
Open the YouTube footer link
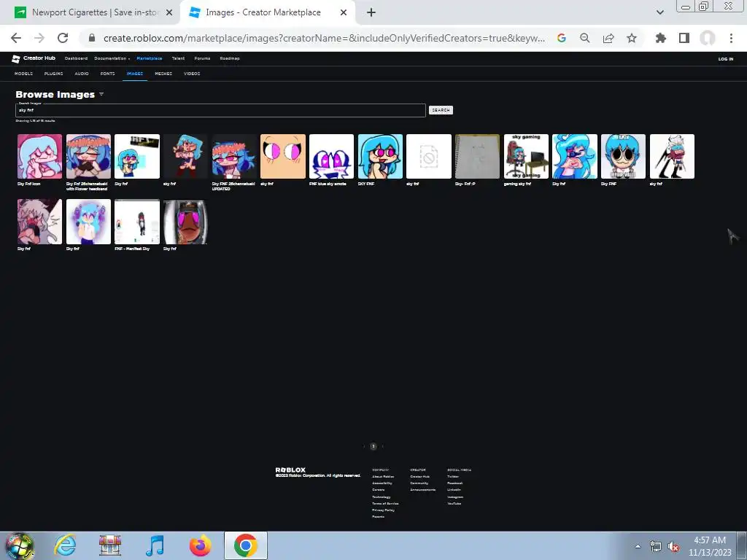pos(454,503)
